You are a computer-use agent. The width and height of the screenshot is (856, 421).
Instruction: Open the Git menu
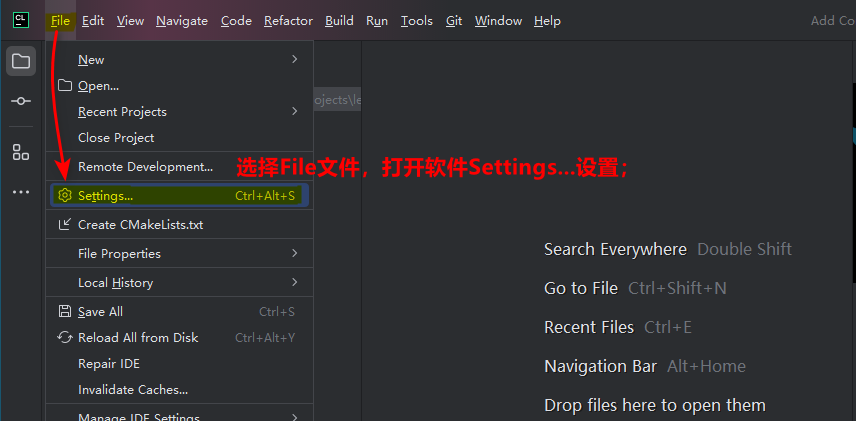coord(454,21)
